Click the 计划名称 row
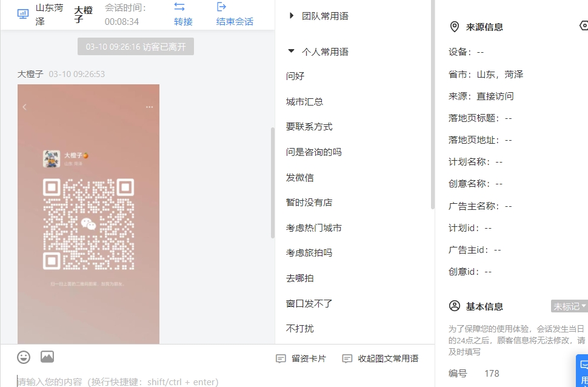 (x=475, y=162)
